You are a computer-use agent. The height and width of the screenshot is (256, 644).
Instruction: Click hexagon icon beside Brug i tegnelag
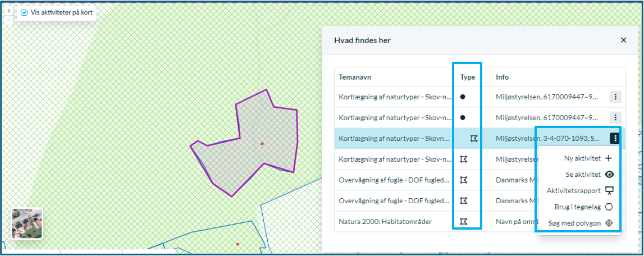609,207
